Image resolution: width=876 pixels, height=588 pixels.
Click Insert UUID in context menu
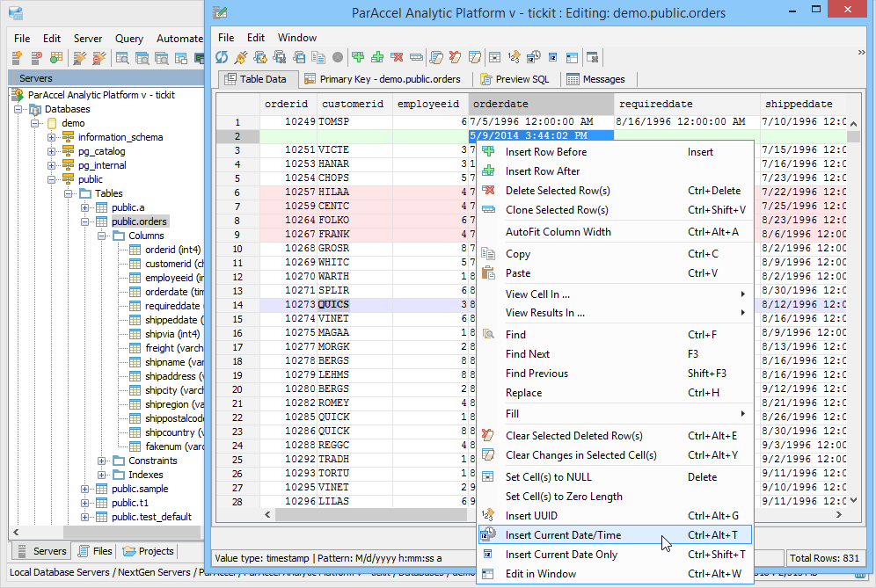pyautogui.click(x=615, y=515)
